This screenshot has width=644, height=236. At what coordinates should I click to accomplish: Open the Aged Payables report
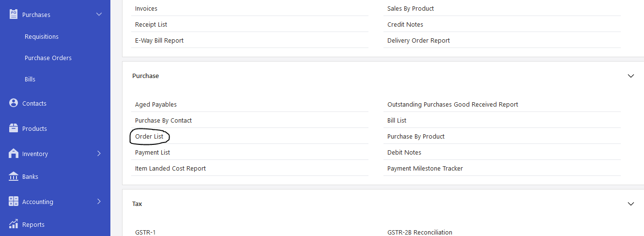coord(156,105)
